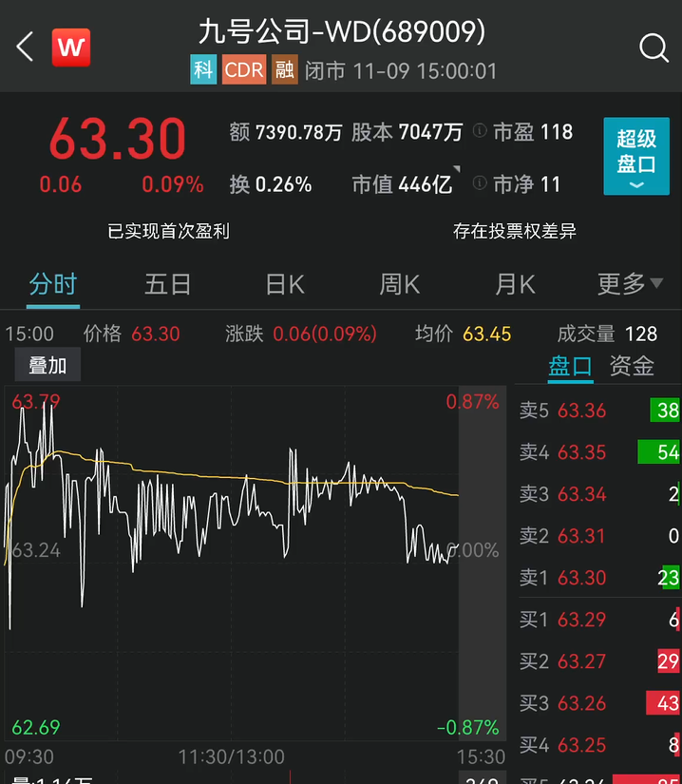
Task: Select the 买3 63.26 order row
Action: coord(599,703)
